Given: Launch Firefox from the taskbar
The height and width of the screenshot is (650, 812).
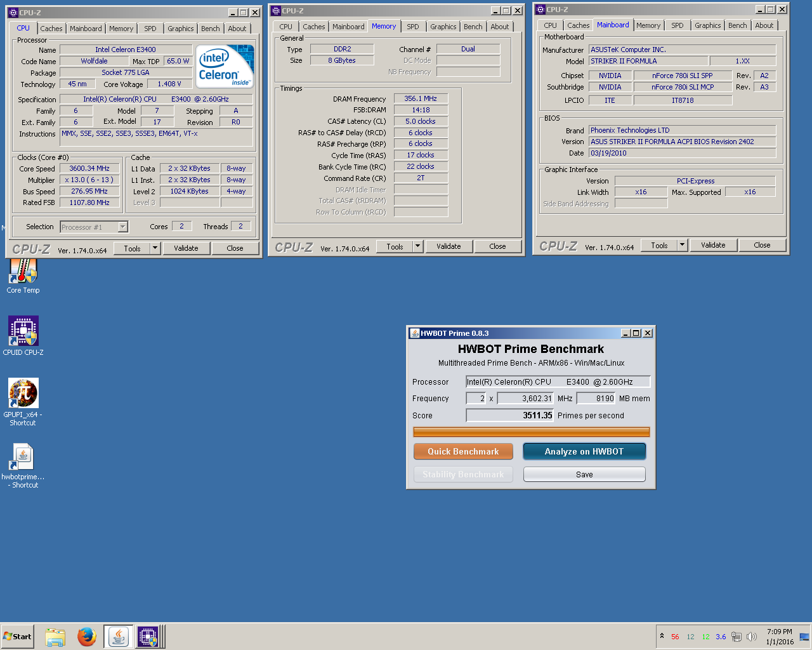Looking at the screenshot, I should (87, 637).
